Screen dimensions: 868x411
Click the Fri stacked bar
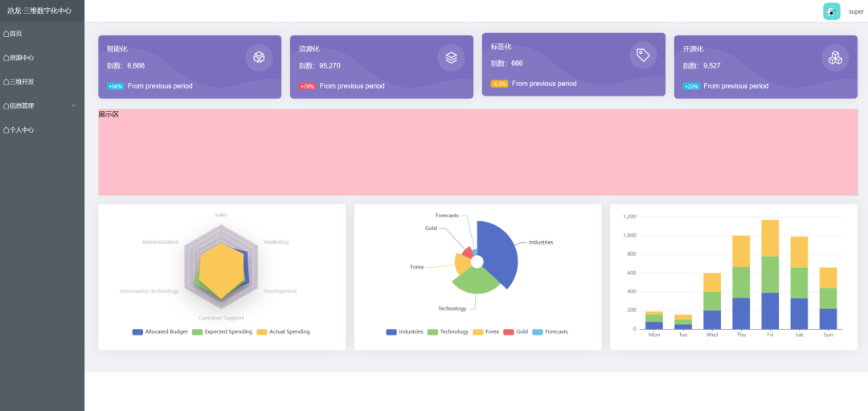click(770, 274)
